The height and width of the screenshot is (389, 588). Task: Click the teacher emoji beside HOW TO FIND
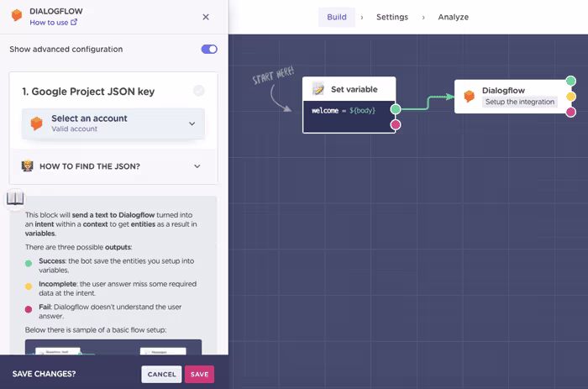coord(28,166)
